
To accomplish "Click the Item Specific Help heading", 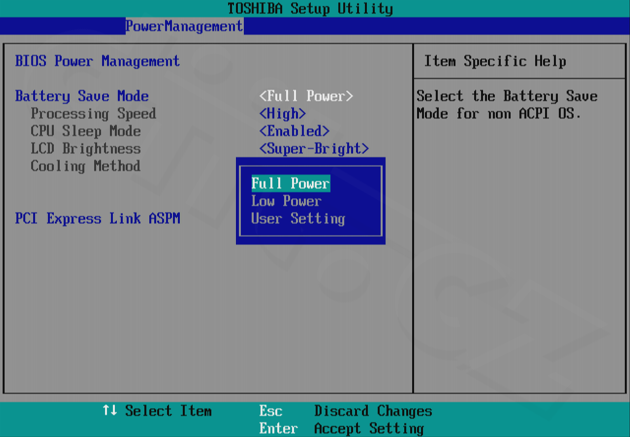I will 495,61.
